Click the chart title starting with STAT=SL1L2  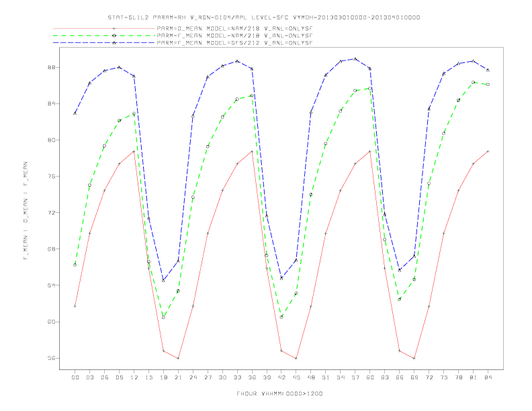click(263, 17)
